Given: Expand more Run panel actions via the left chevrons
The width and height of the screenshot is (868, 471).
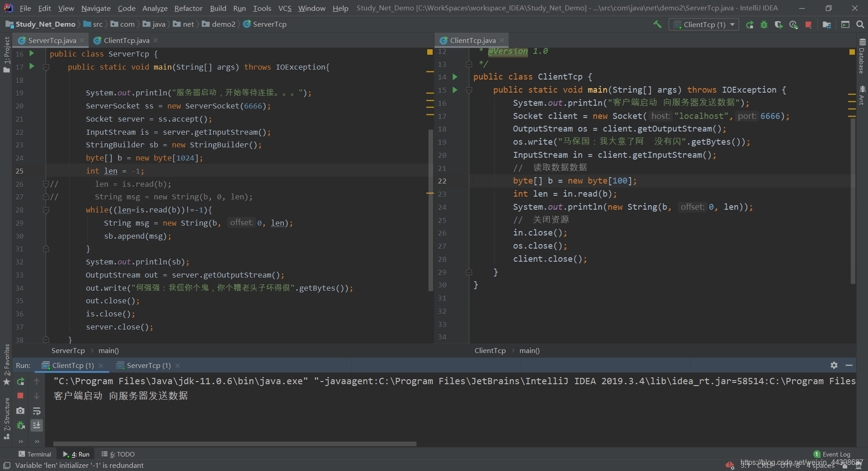Looking at the screenshot, I should (20, 441).
